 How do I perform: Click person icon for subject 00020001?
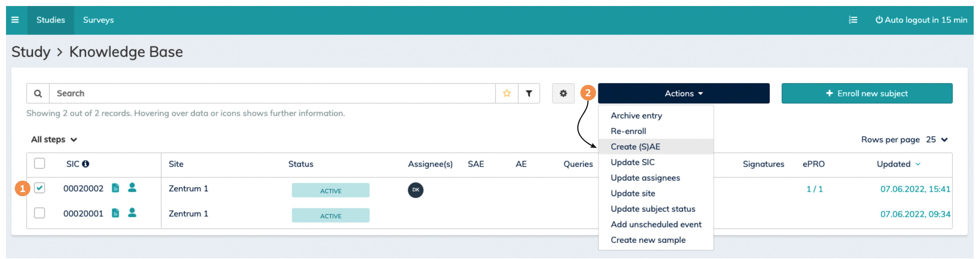[x=132, y=213]
